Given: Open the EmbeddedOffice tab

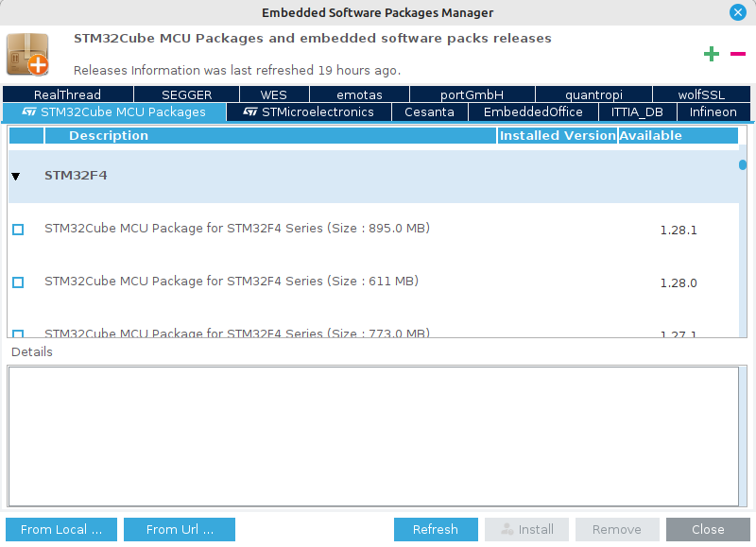Looking at the screenshot, I should click(533, 112).
